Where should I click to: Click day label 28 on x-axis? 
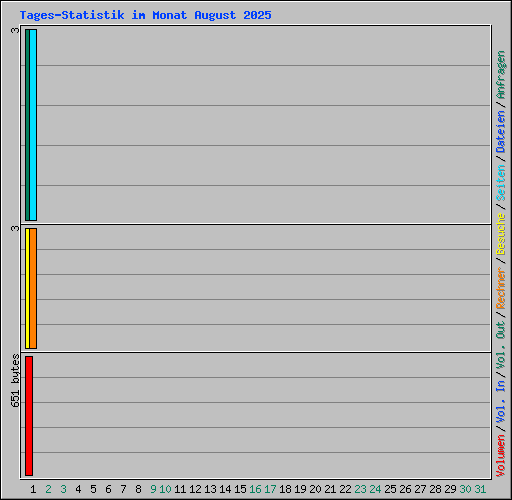(x=435, y=489)
